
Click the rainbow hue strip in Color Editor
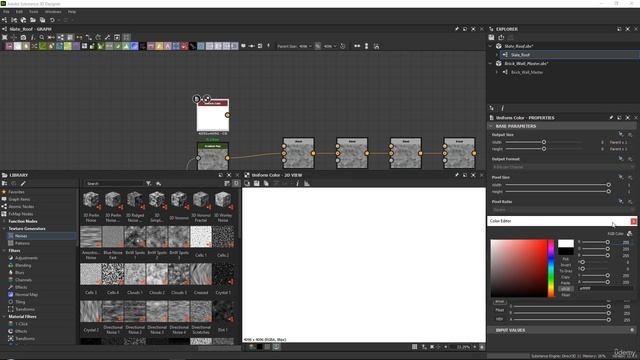point(551,268)
